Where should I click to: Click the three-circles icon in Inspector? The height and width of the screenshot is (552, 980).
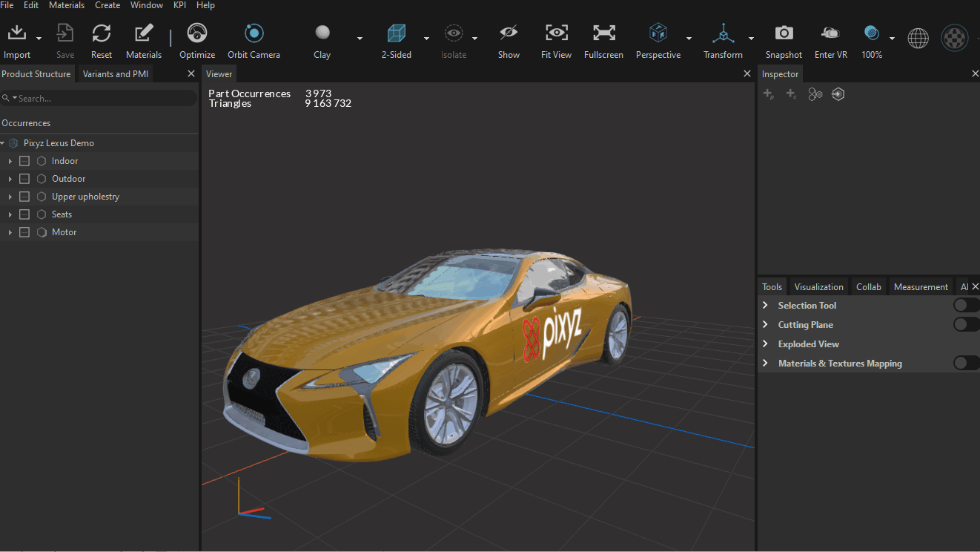pyautogui.click(x=815, y=94)
